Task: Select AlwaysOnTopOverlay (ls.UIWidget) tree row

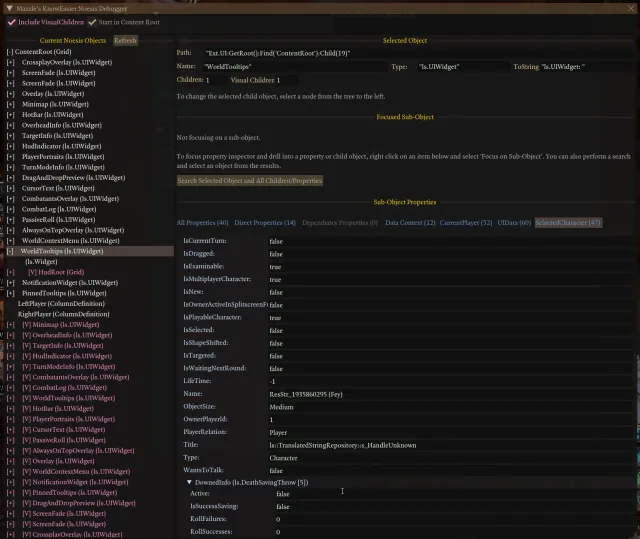Action: click(x=73, y=230)
